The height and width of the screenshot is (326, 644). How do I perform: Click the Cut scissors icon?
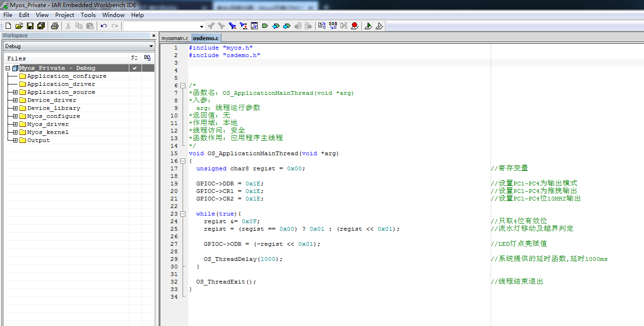pos(68,26)
